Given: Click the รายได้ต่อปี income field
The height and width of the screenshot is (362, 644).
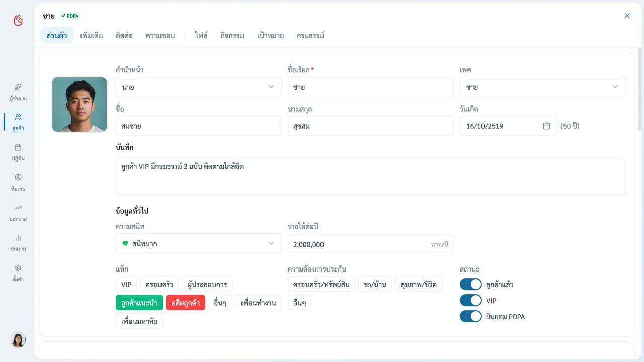Looking at the screenshot, I should [371, 244].
